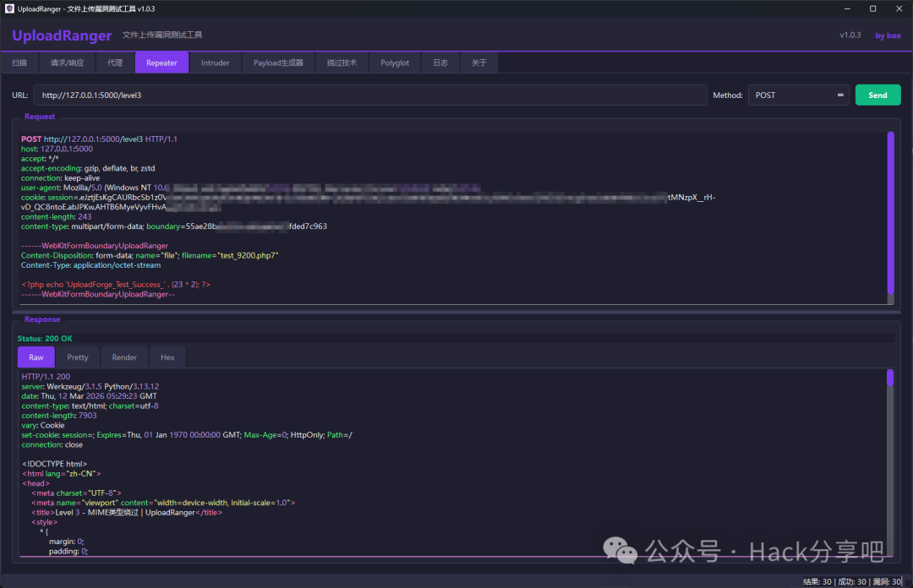Expand the Method POST dropdown
913x588 pixels.
[x=798, y=95]
